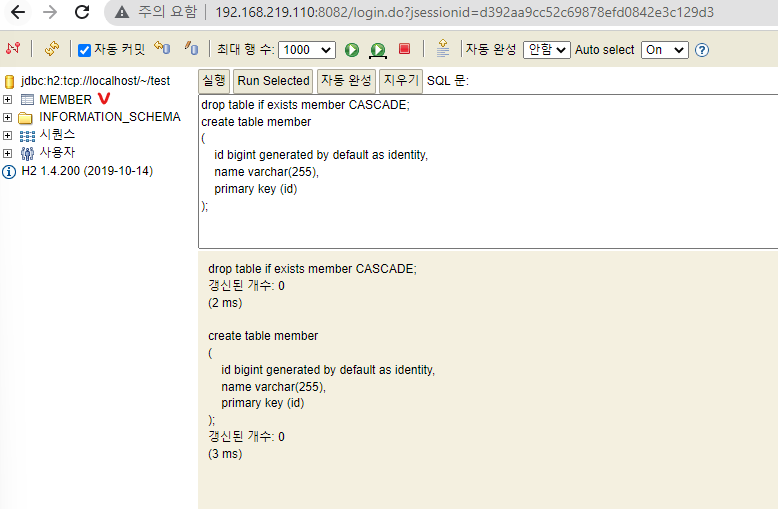Select jdbc:h2:tcp://localhost/~/test connection entry
The image size is (778, 509).
coord(95,81)
